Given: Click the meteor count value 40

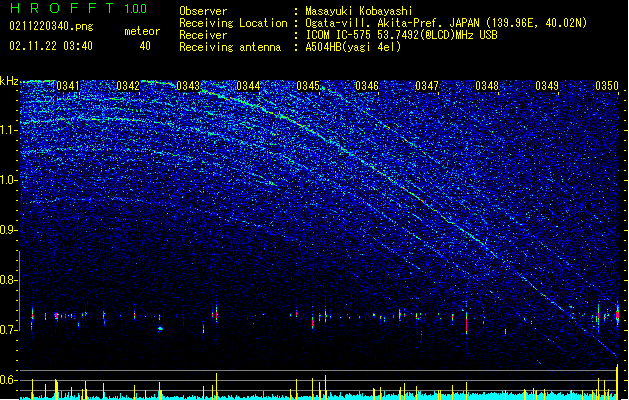Looking at the screenshot, I should pyautogui.click(x=145, y=46).
